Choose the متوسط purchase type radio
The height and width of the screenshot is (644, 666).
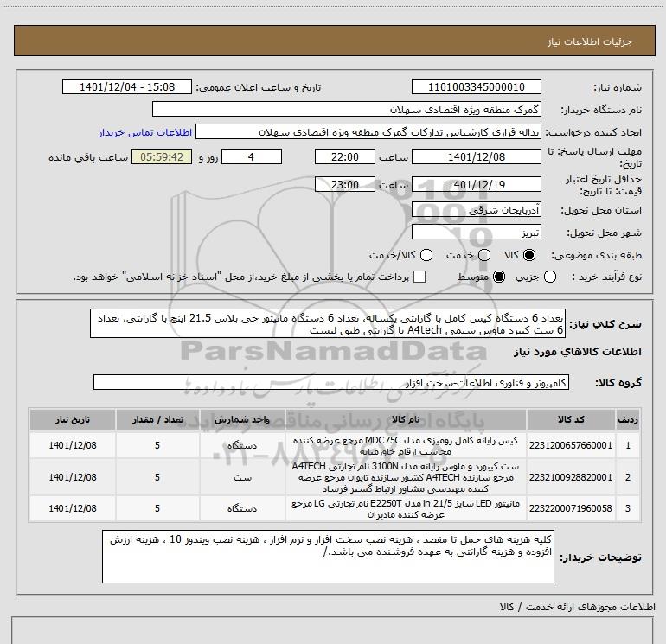point(499,277)
